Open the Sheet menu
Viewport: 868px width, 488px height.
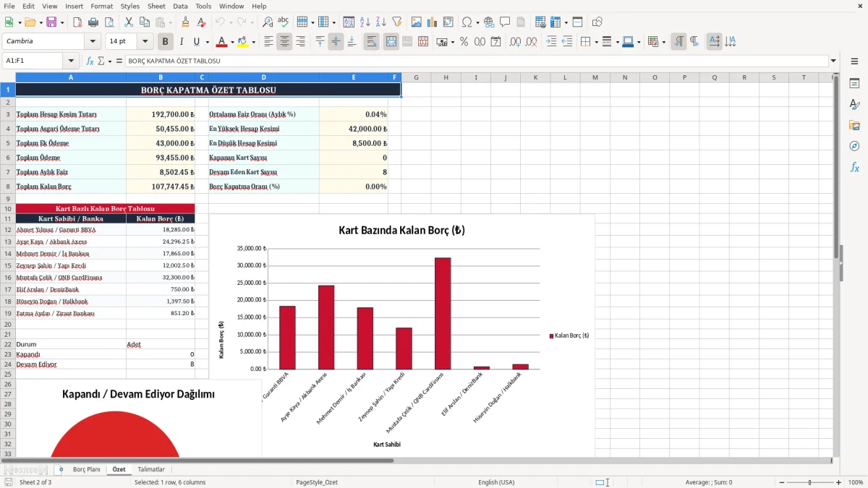156,6
